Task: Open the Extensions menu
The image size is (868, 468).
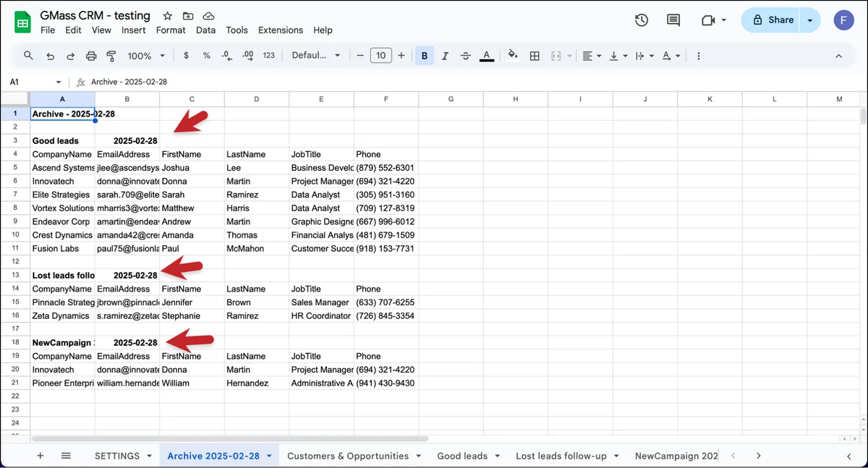Action: 281,30
